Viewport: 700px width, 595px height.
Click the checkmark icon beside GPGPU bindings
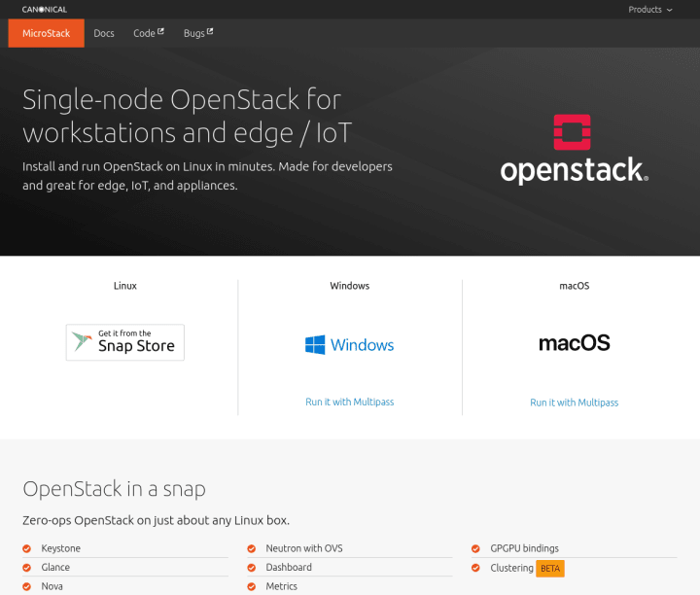pyautogui.click(x=475, y=548)
